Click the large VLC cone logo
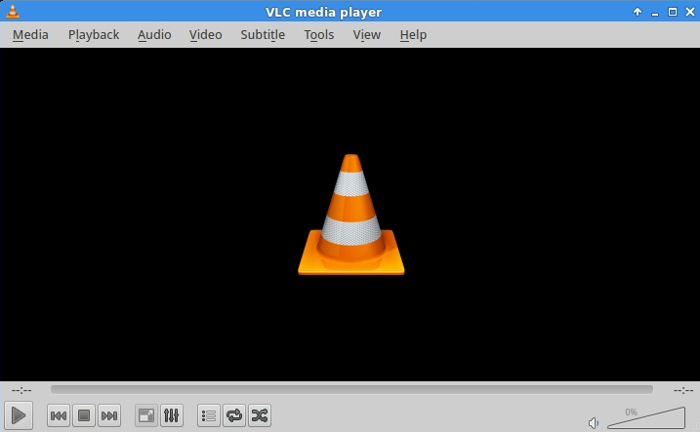 tap(351, 214)
